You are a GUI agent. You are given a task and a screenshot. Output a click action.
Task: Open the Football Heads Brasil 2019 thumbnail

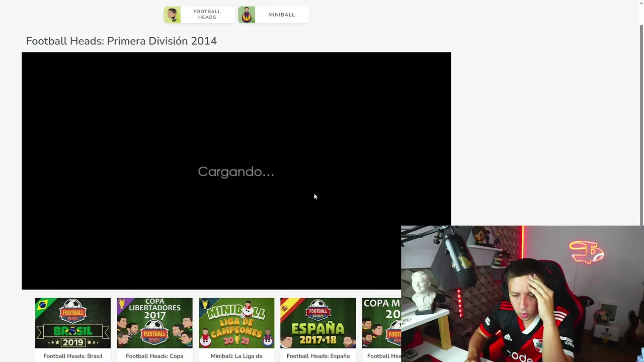[x=73, y=323]
